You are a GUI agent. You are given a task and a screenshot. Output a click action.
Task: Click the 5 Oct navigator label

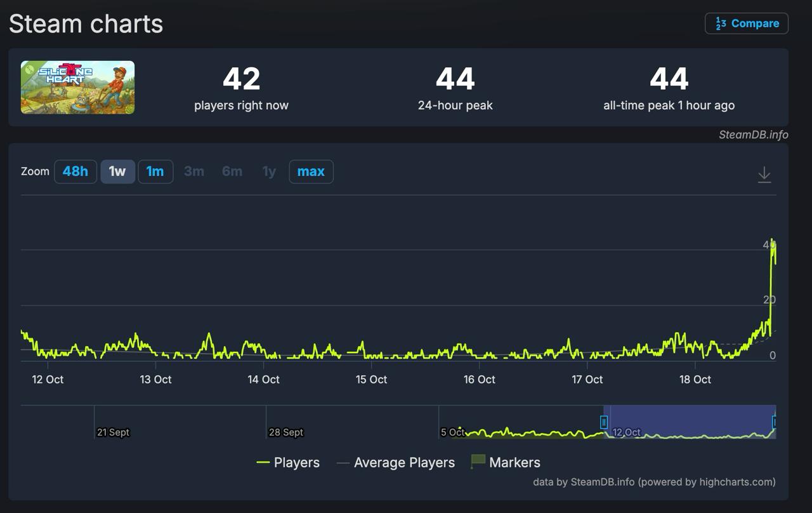tap(453, 432)
